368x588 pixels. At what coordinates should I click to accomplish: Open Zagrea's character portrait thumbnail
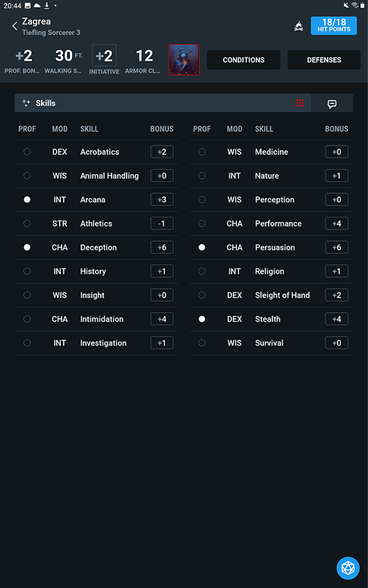pos(184,60)
